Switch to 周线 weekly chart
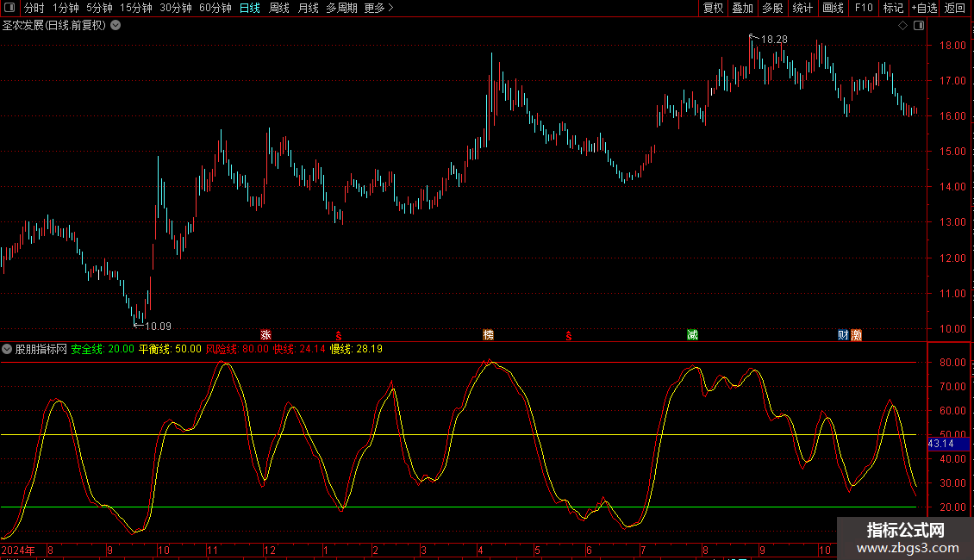The height and width of the screenshot is (560, 974). coord(279,8)
